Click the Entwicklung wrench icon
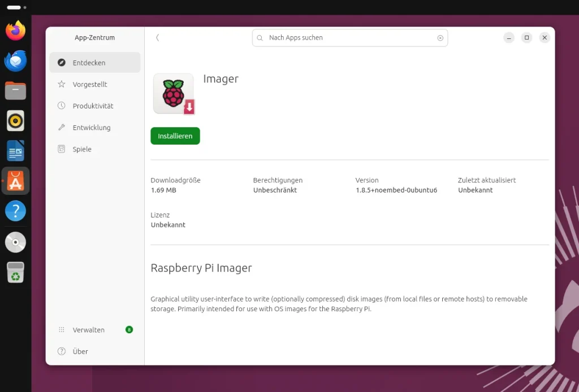The width and height of the screenshot is (579, 392). click(62, 127)
